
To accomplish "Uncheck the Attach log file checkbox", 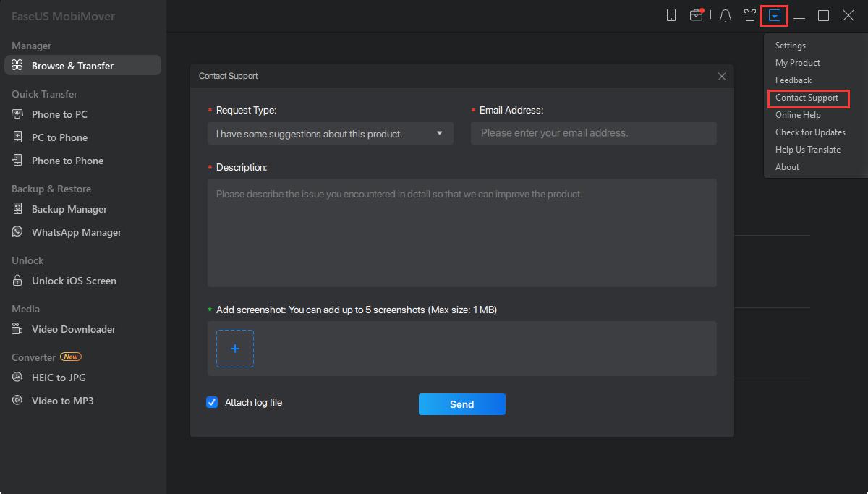I will 212,403.
